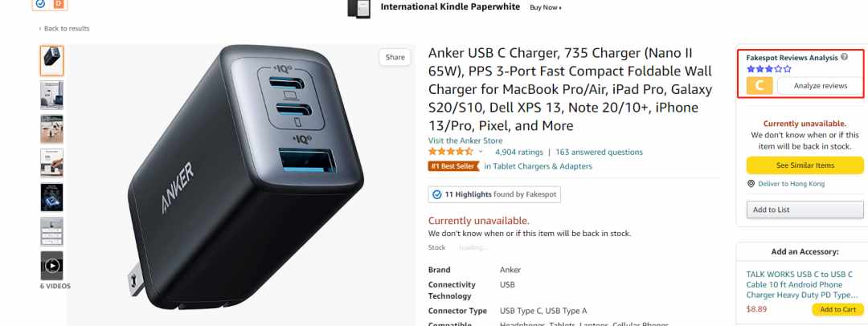Click the location pin icon for delivery
This screenshot has height=326, width=868.
tap(751, 184)
